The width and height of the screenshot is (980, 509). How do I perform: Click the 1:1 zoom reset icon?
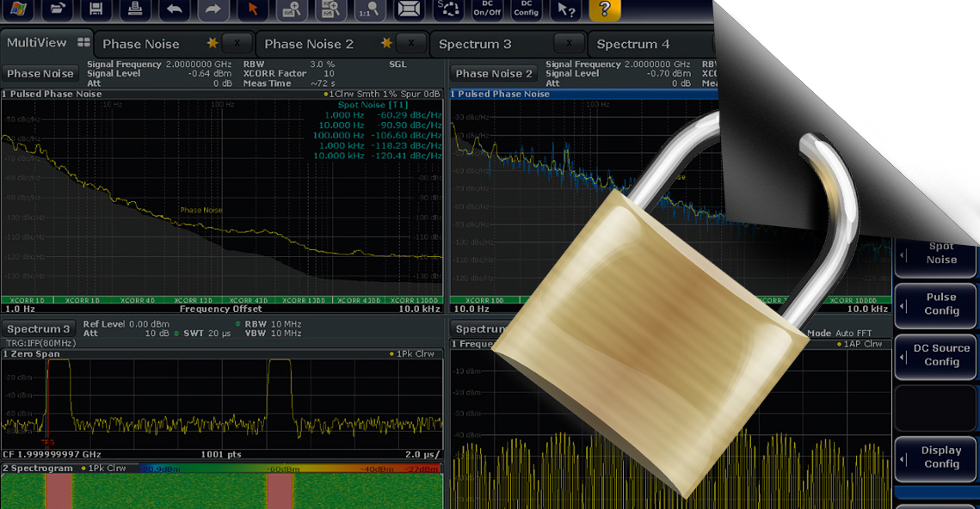370,9
